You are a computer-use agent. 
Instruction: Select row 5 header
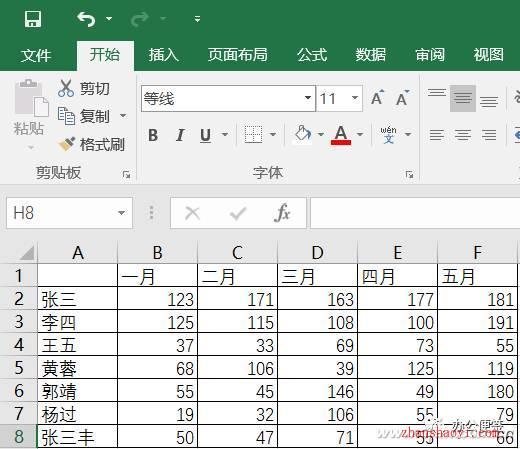click(19, 367)
